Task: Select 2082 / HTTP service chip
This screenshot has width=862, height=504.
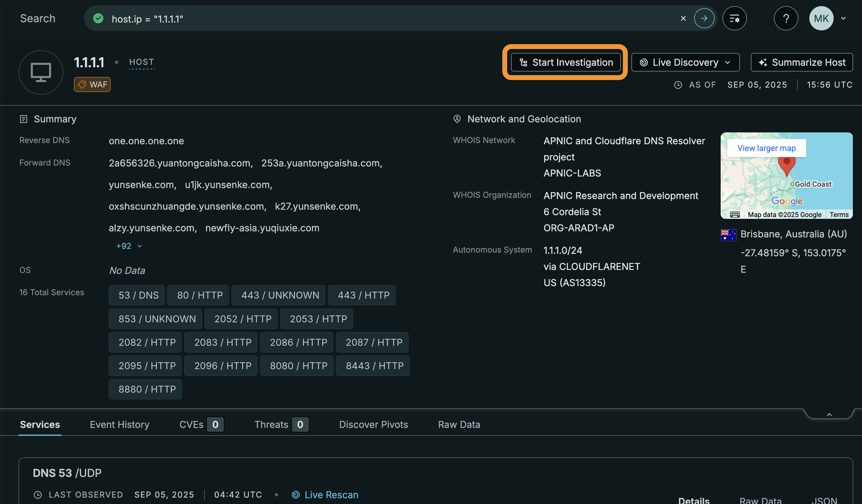Action: tap(145, 342)
